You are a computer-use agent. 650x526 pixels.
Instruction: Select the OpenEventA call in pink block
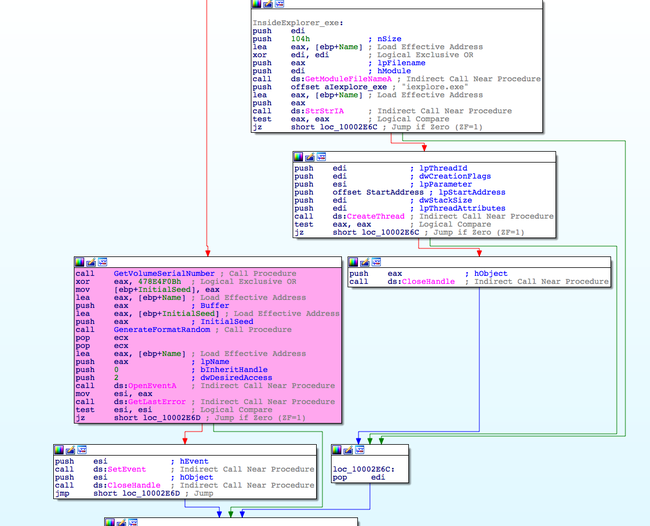tap(152, 385)
